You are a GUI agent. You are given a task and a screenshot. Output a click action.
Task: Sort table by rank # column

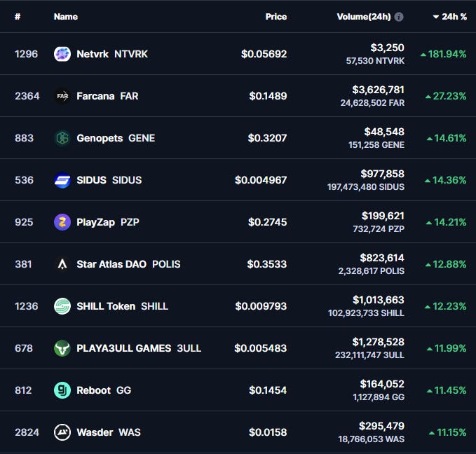pos(18,17)
